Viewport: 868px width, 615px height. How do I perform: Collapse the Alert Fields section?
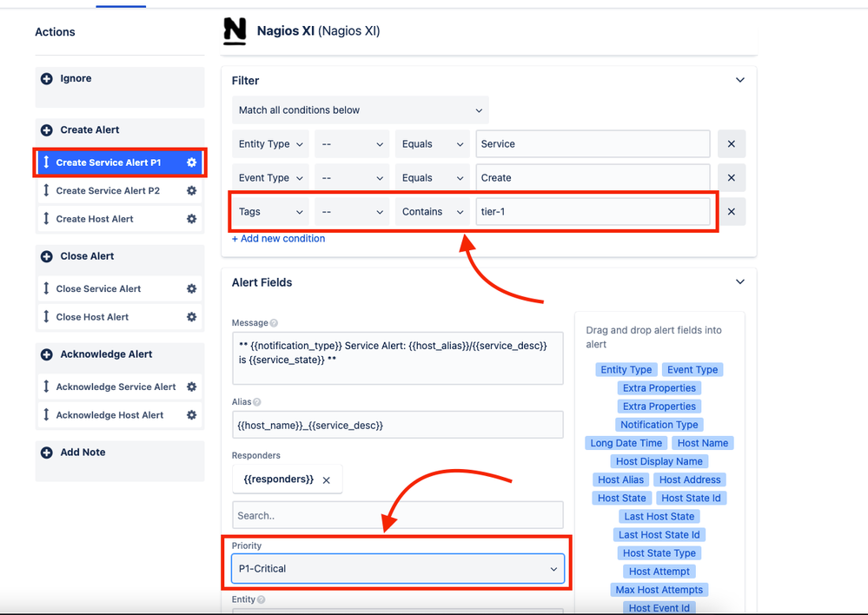[740, 282]
